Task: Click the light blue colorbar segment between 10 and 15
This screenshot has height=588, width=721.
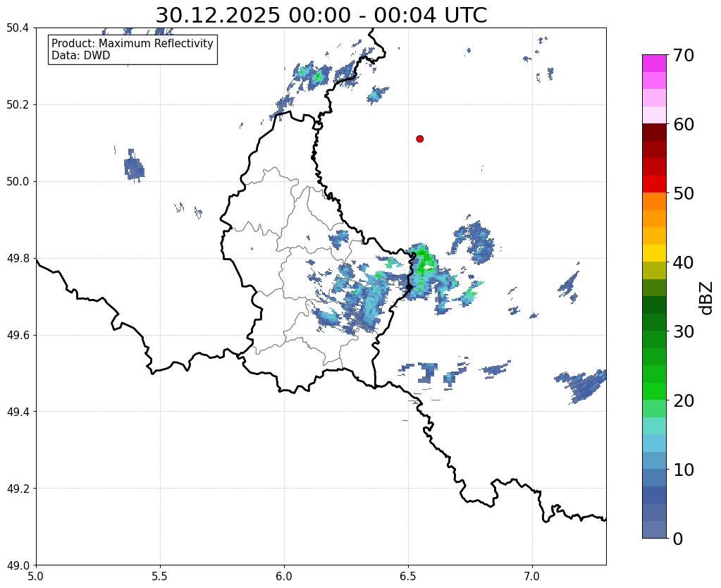Action: 654,443
